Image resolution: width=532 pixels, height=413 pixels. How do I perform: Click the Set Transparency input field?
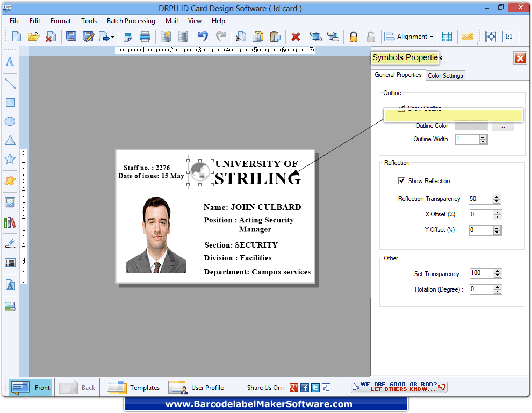(481, 273)
